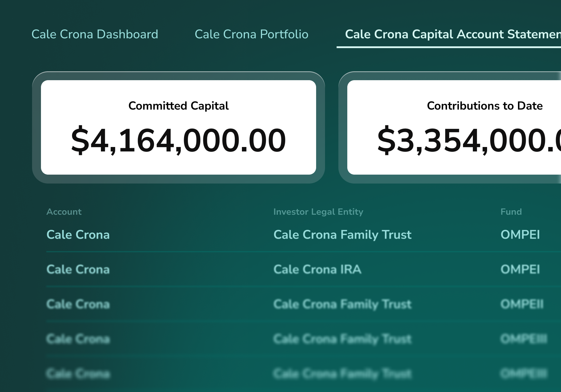Open Cale Crona account in IRA row
The width and height of the screenshot is (561, 392).
(78, 269)
